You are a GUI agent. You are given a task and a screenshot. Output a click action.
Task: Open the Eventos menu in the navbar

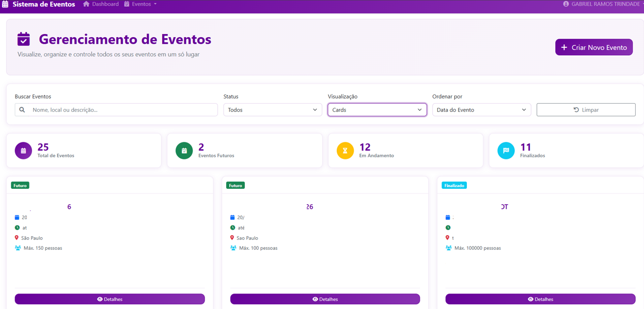point(140,4)
